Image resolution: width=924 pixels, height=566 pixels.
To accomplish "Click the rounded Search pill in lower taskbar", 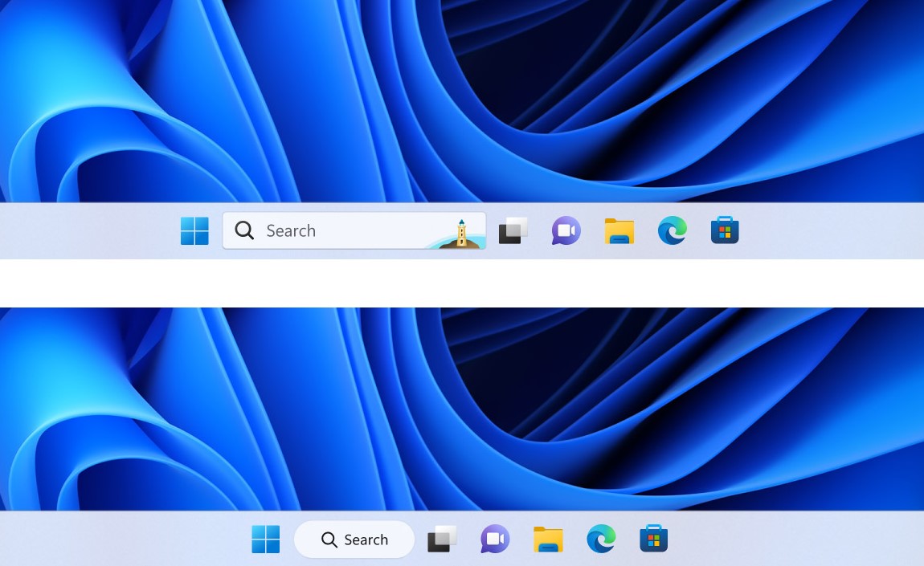I will click(x=354, y=539).
